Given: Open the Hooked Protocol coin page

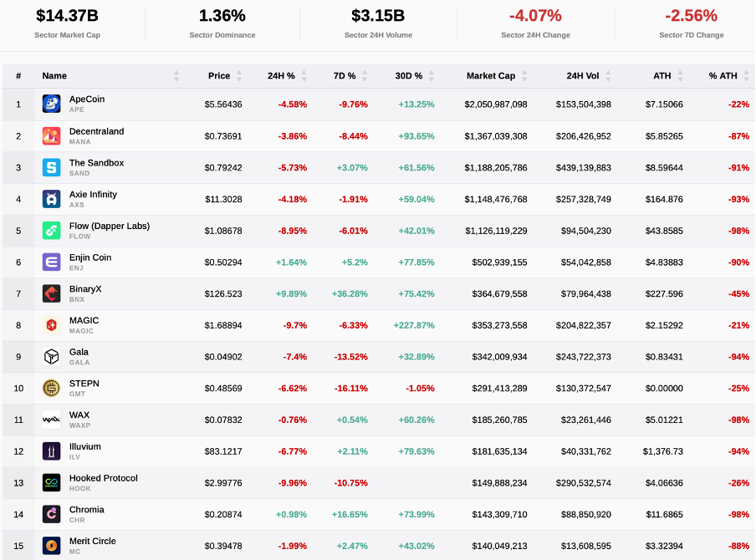Looking at the screenshot, I should point(102,478).
